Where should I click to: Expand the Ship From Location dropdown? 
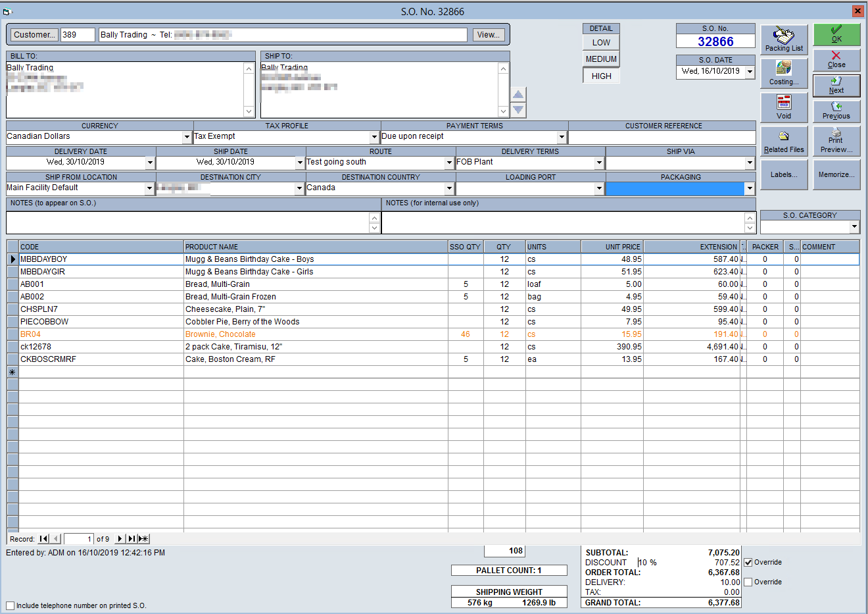pyautogui.click(x=149, y=189)
